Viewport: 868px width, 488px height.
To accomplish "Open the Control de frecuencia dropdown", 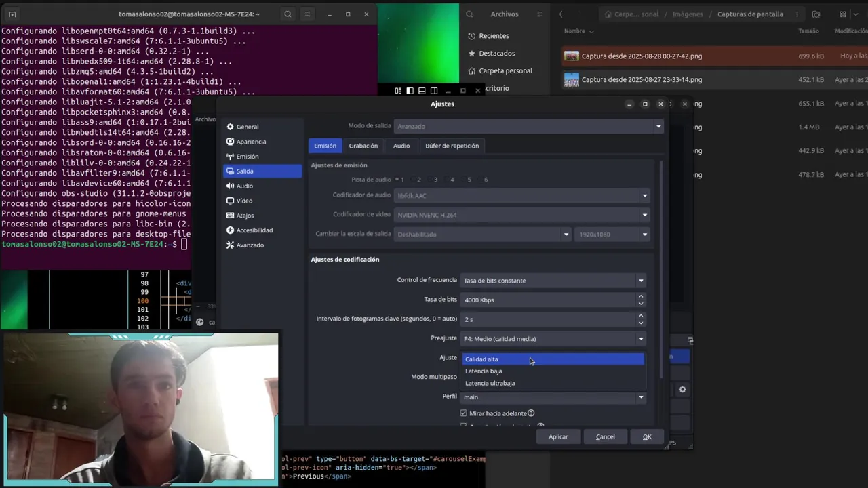I will (x=553, y=281).
